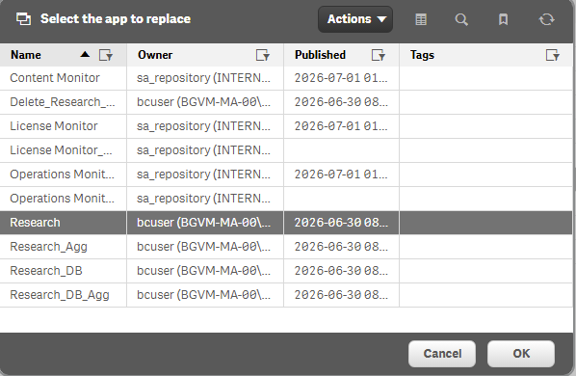Click the search magnifier icon

(461, 19)
